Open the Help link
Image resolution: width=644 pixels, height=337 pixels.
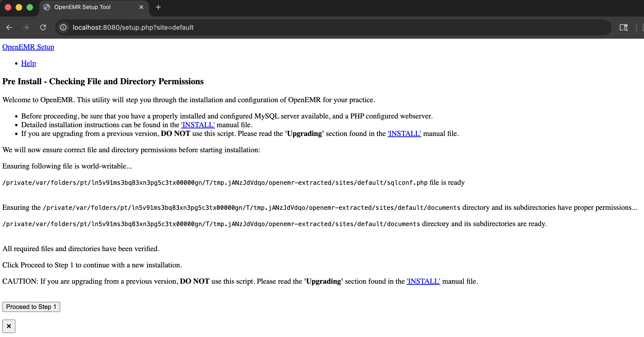(x=29, y=63)
